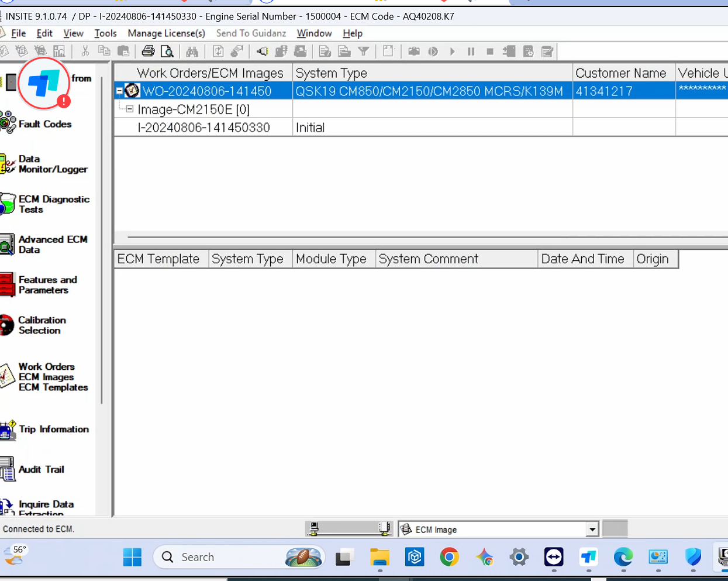Viewport: 728px width, 581px height.
Task: Click the Module Type column header
Action: (333, 259)
